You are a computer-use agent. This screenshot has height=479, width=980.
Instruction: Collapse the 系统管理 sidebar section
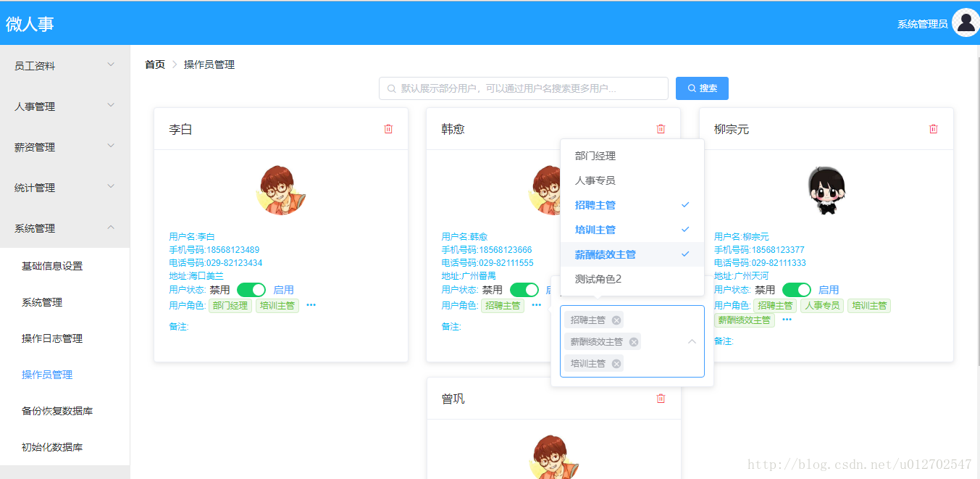click(64, 227)
